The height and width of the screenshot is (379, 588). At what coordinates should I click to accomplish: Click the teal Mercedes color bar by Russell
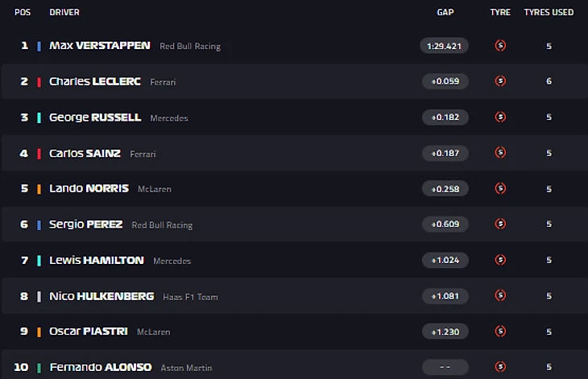coord(39,117)
